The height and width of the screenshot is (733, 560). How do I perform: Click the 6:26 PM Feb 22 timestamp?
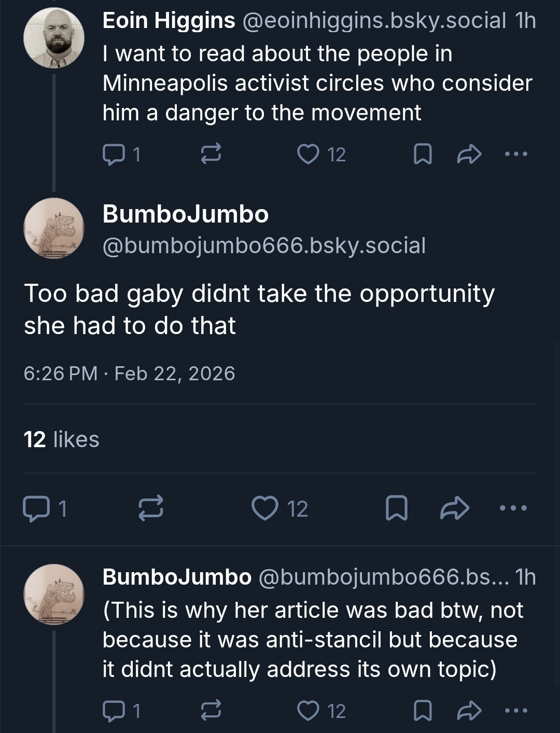129,374
